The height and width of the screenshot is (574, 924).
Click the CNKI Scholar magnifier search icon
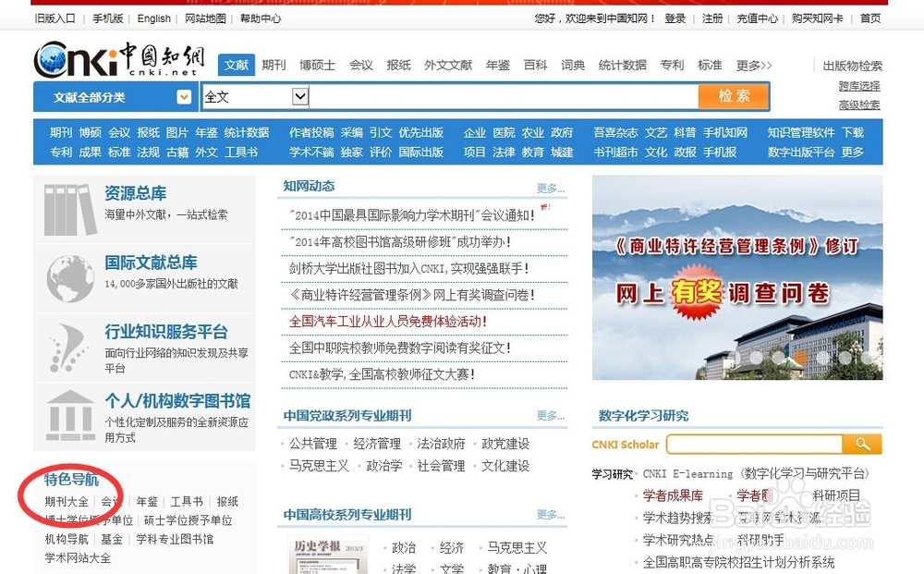tap(862, 445)
